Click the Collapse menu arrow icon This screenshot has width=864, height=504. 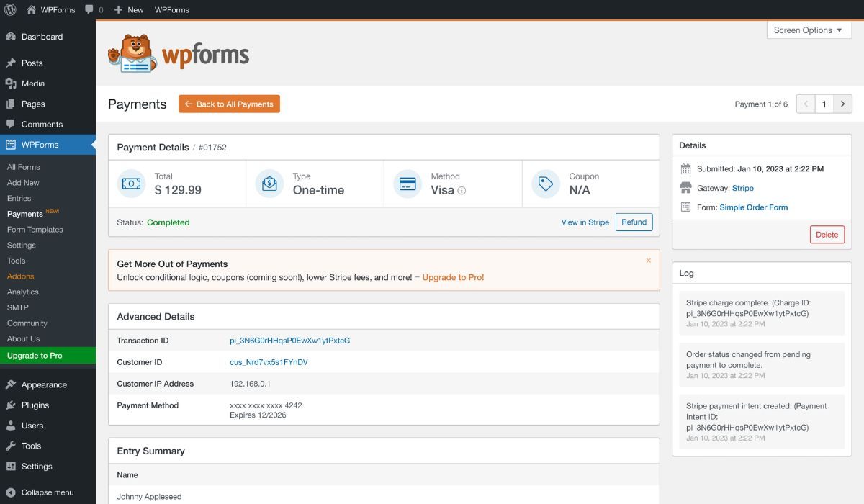click(x=11, y=492)
